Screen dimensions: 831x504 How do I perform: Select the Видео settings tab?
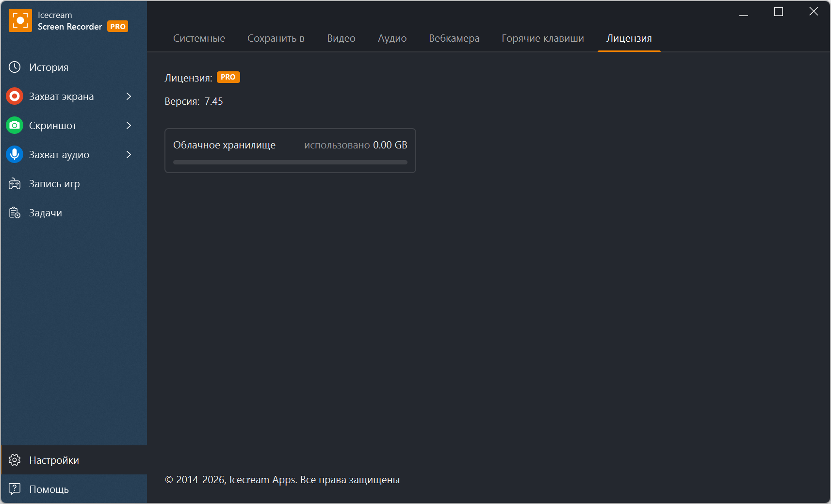(341, 38)
